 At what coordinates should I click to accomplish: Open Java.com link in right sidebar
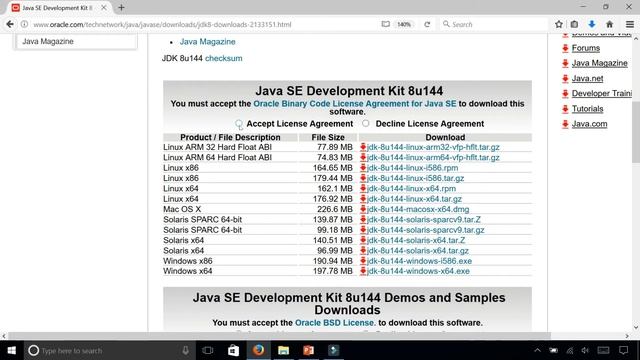pyautogui.click(x=589, y=124)
